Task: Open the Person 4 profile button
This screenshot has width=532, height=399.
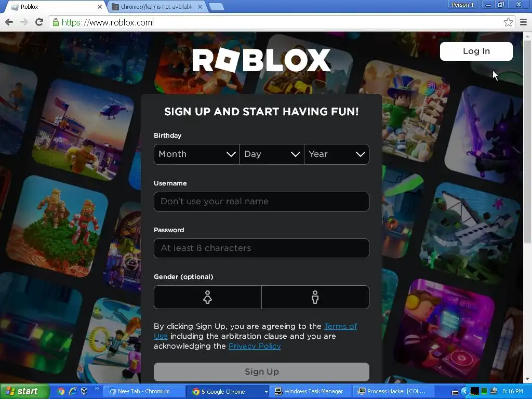Action: (x=462, y=5)
